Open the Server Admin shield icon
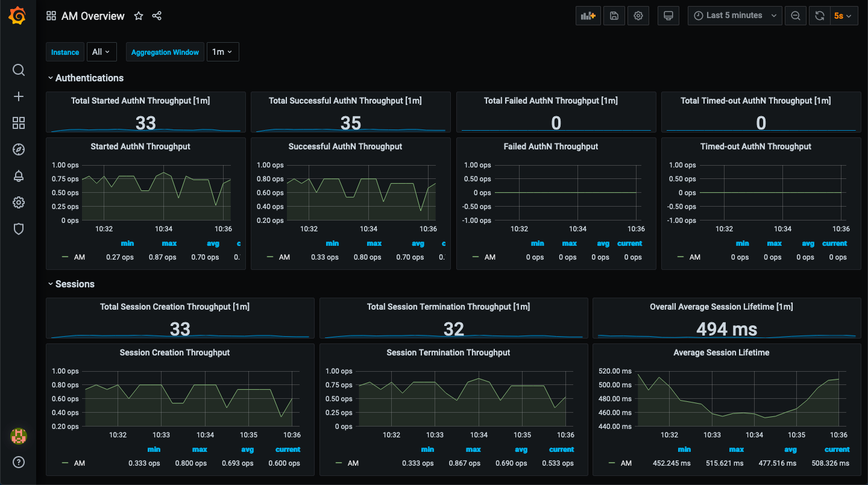868x485 pixels. 18,229
